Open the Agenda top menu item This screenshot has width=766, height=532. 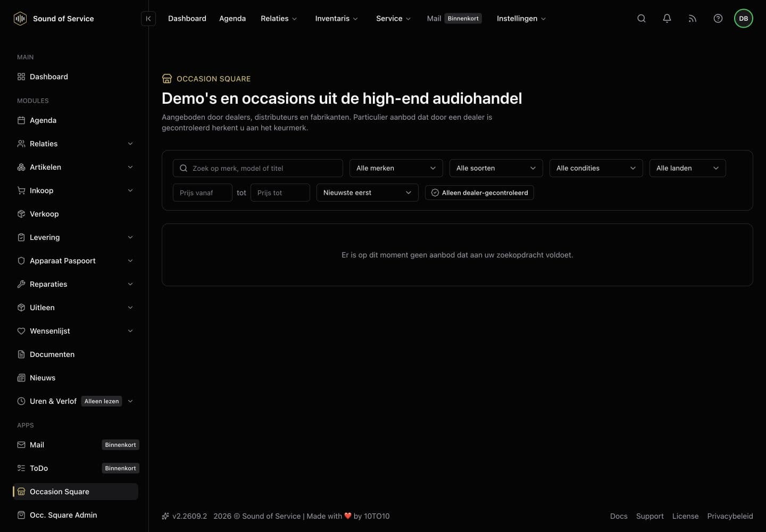pyautogui.click(x=232, y=19)
